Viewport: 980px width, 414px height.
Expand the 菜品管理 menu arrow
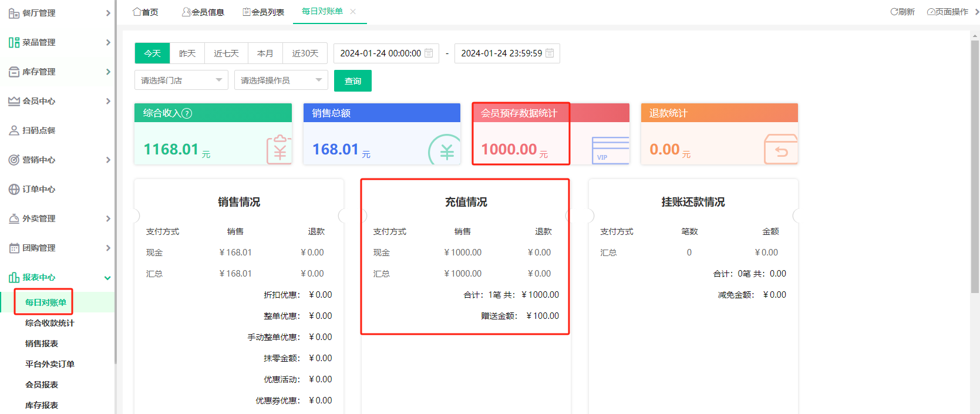click(x=108, y=42)
